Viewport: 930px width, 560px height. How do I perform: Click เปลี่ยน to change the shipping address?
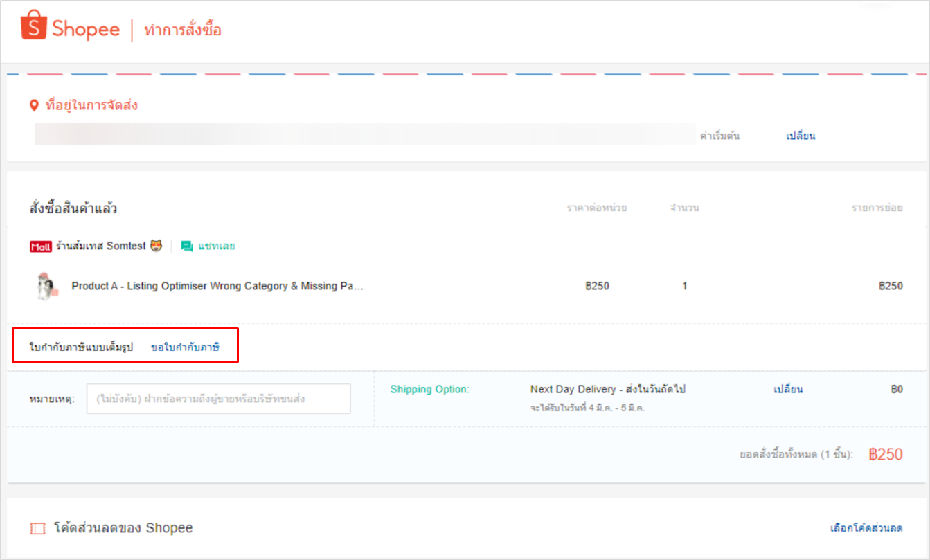pyautogui.click(x=800, y=135)
